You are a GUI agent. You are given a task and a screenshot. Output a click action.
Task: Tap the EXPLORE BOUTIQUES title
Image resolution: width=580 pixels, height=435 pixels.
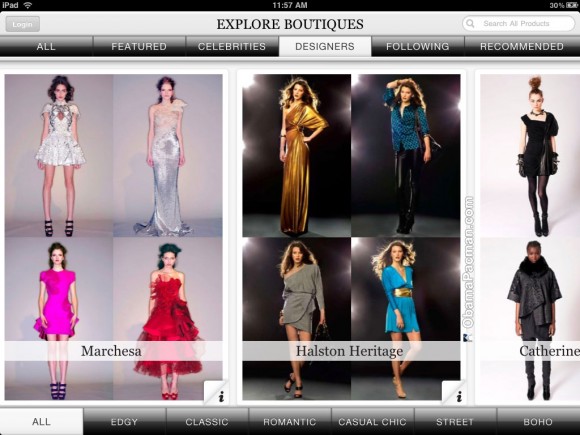[290, 24]
